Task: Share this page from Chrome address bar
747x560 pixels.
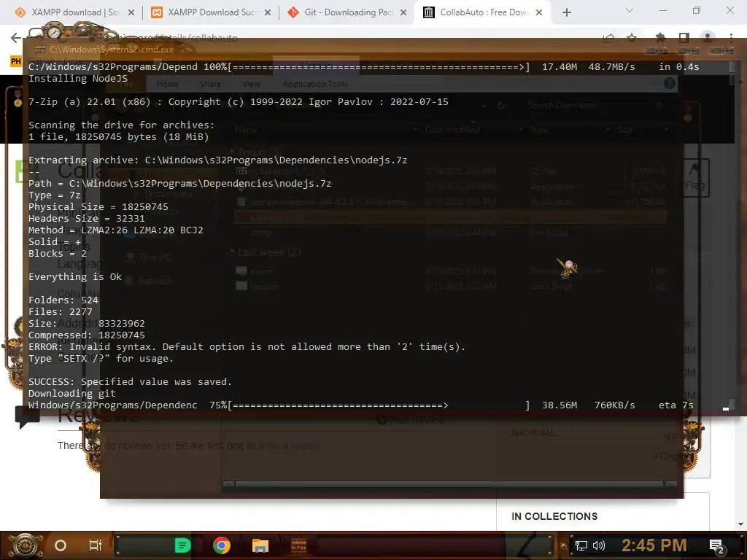Action: click(608, 38)
